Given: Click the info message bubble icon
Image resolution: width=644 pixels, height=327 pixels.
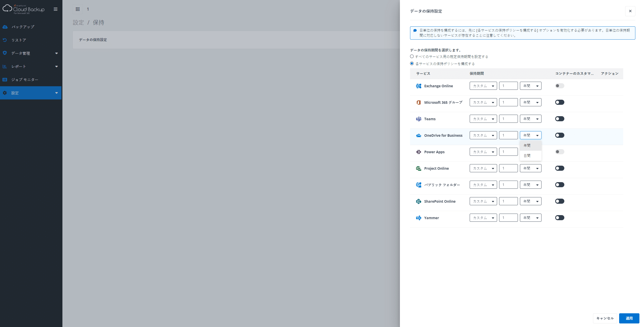Looking at the screenshot, I should (415, 30).
